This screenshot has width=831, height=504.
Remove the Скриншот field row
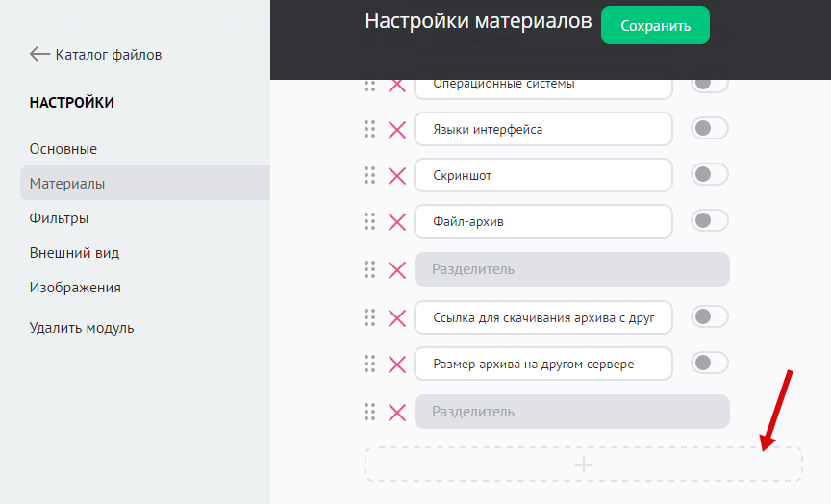(x=396, y=175)
